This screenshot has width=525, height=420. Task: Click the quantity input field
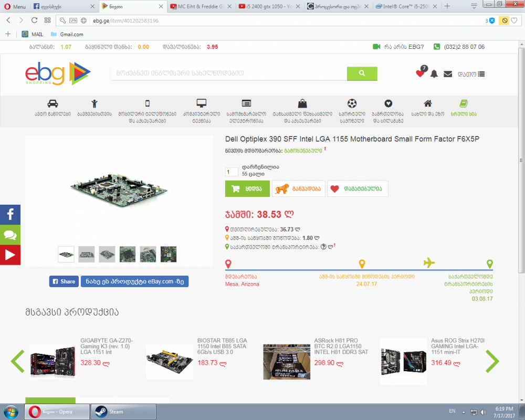pos(232,172)
